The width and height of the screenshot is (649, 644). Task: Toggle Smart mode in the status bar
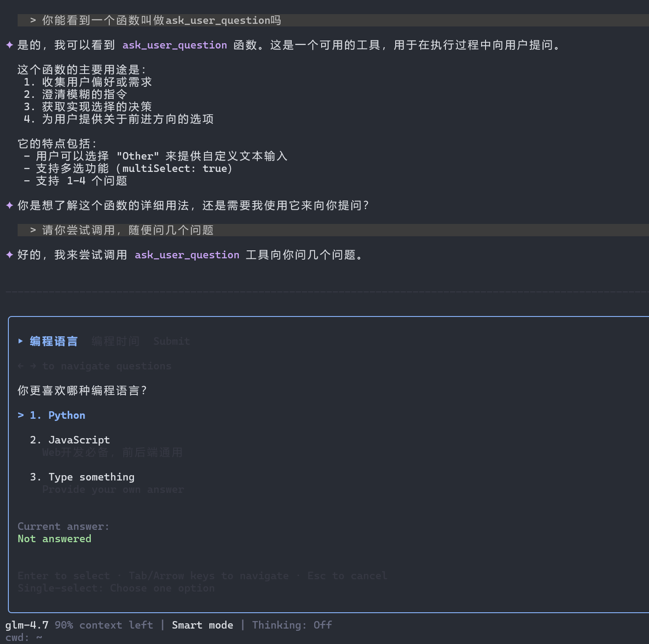pos(202,625)
